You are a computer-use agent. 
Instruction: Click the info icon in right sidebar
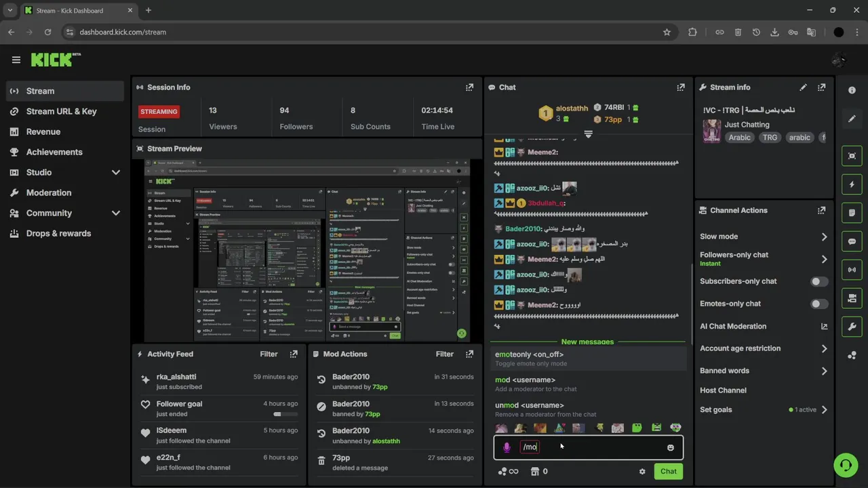[x=852, y=90]
